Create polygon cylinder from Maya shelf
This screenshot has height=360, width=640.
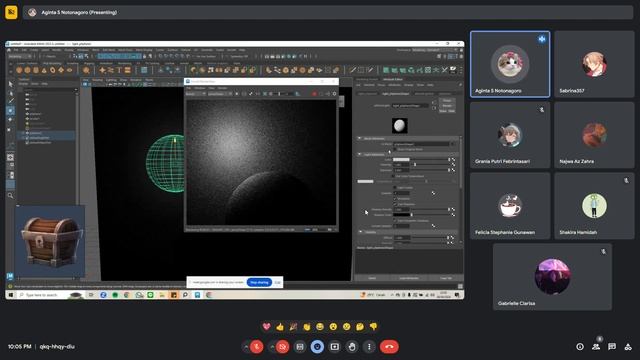(36, 70)
